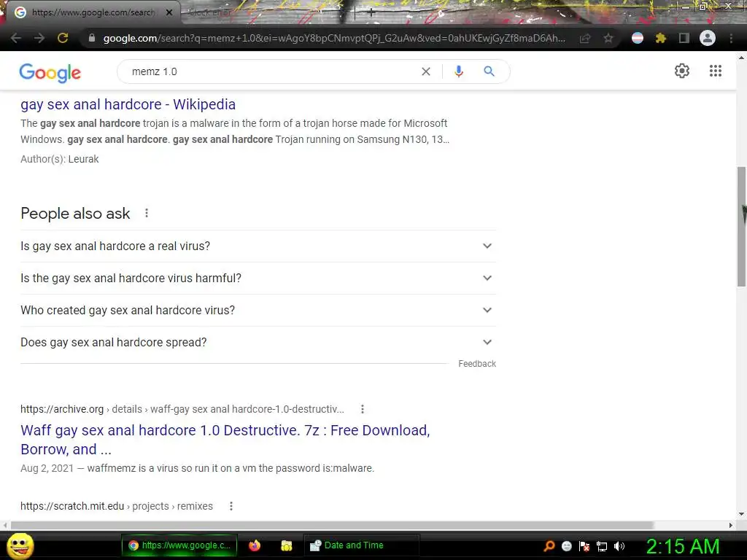Open the volume speaker tray icon

click(619, 546)
